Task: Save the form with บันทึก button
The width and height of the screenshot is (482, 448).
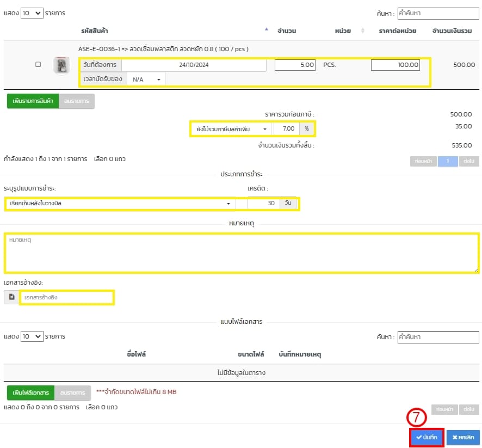Action: 427,437
